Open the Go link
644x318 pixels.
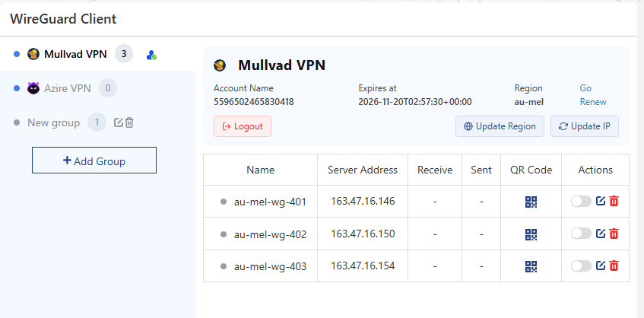click(585, 88)
